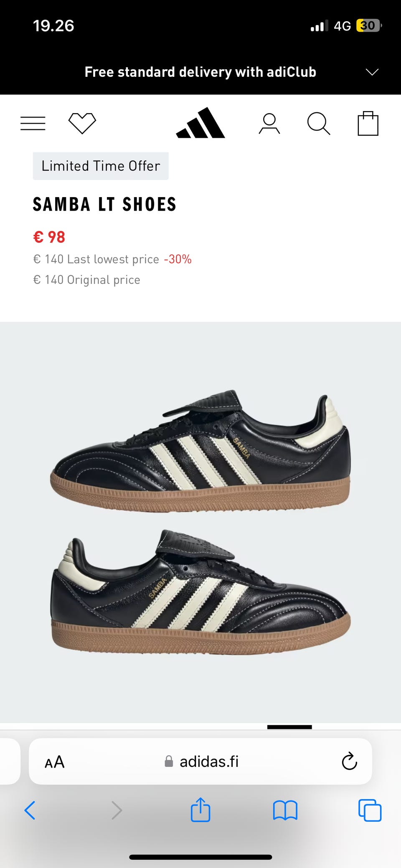Tap the Samba LT Shoes title
This screenshot has height=868, width=401.
(x=105, y=204)
